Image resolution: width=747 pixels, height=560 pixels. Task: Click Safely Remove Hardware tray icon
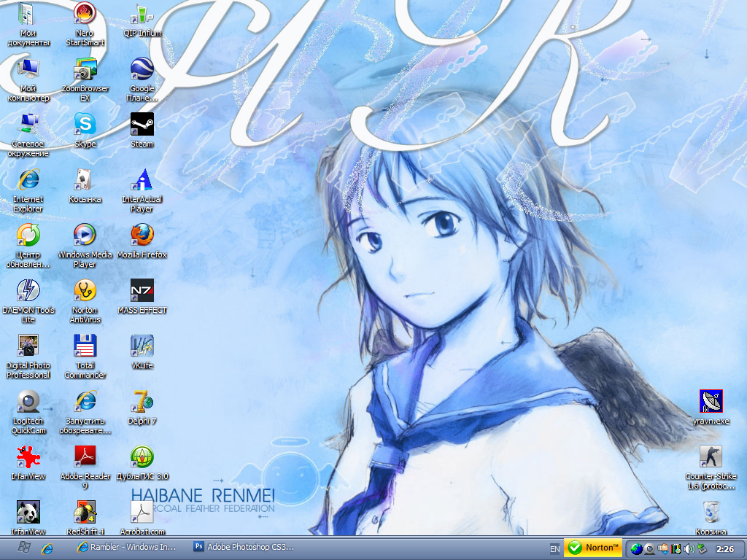[x=701, y=549]
